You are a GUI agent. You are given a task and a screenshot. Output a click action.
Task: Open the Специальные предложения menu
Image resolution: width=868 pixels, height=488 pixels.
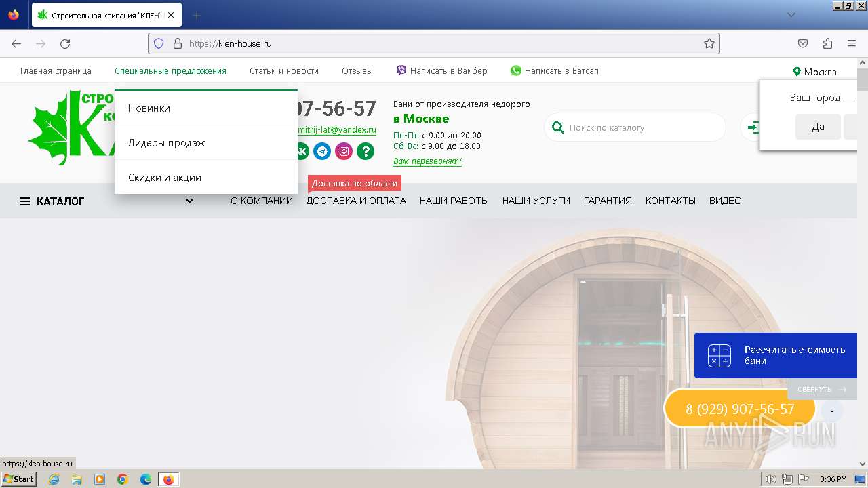170,70
